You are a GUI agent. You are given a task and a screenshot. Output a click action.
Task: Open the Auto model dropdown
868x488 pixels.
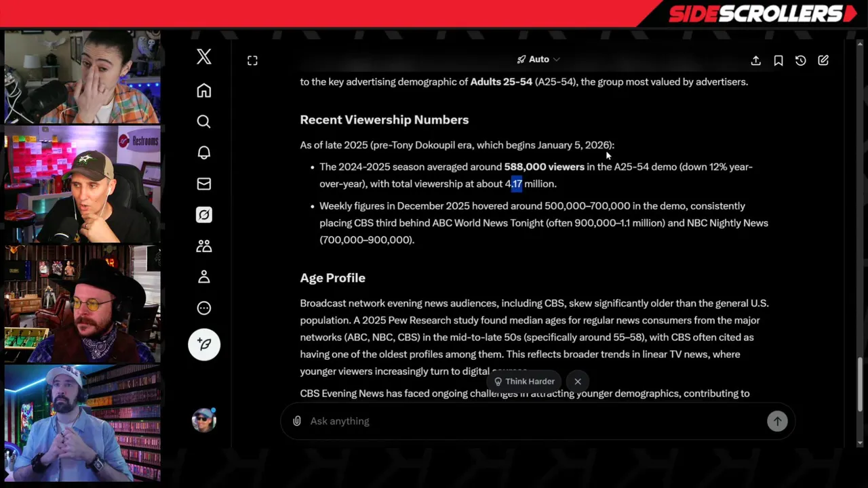[538, 60]
